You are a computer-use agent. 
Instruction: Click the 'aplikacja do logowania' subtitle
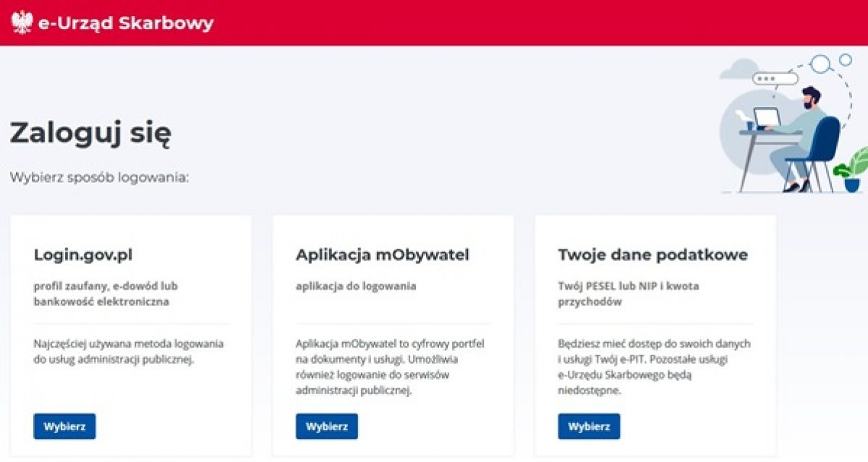click(356, 286)
